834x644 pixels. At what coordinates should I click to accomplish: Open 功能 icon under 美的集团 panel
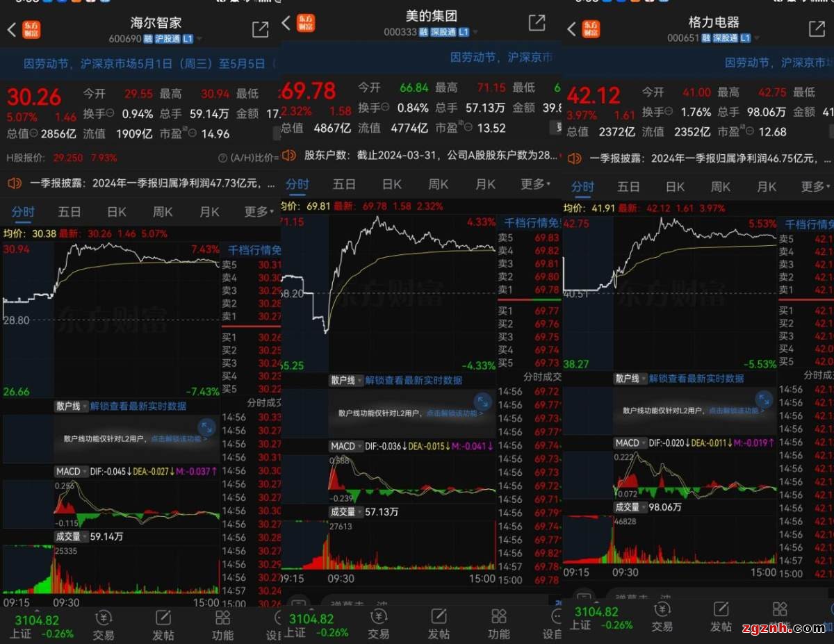tap(498, 625)
